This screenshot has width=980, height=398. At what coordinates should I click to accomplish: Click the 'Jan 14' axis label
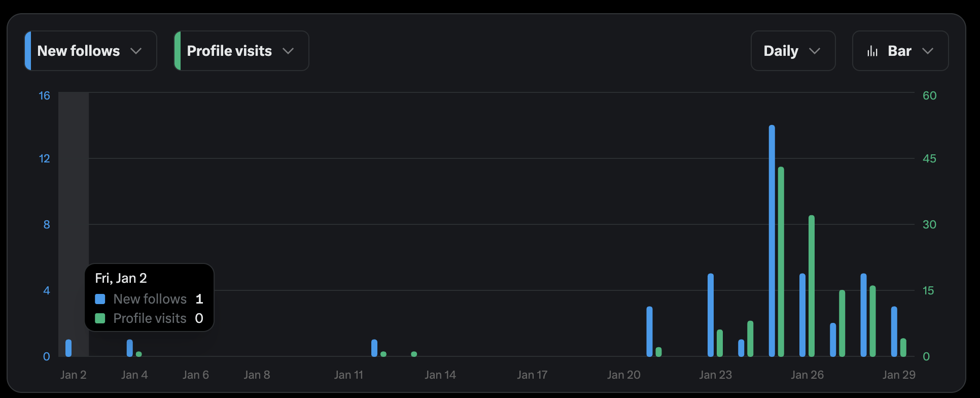[440, 375]
